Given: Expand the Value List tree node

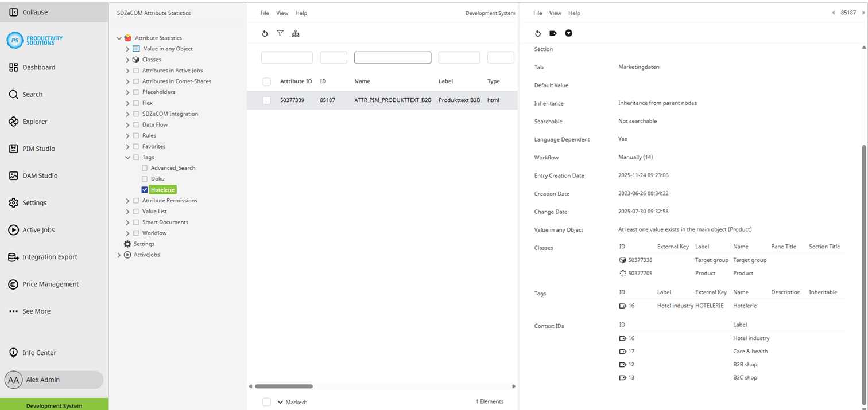Looking at the screenshot, I should point(127,211).
